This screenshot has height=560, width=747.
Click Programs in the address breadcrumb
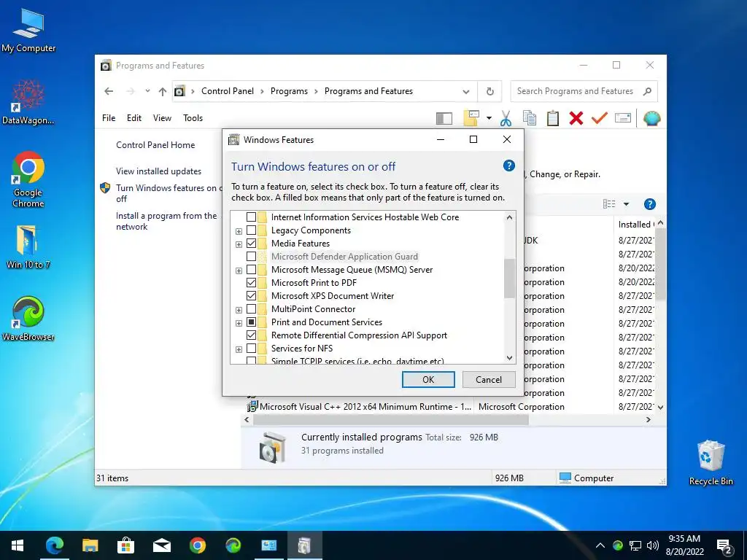click(x=289, y=91)
